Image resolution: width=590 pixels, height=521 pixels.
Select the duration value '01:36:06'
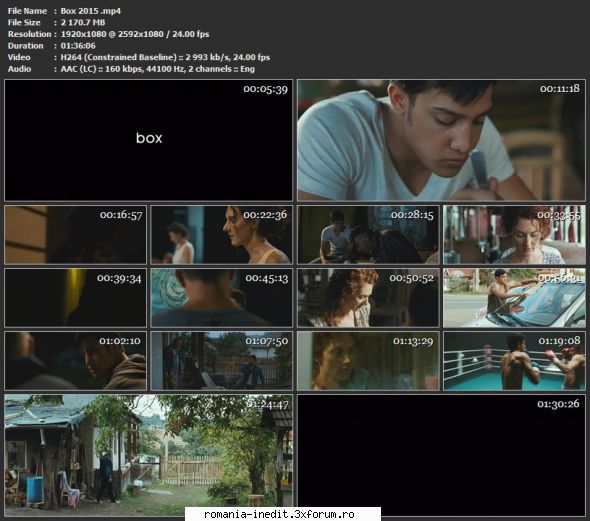78,46
